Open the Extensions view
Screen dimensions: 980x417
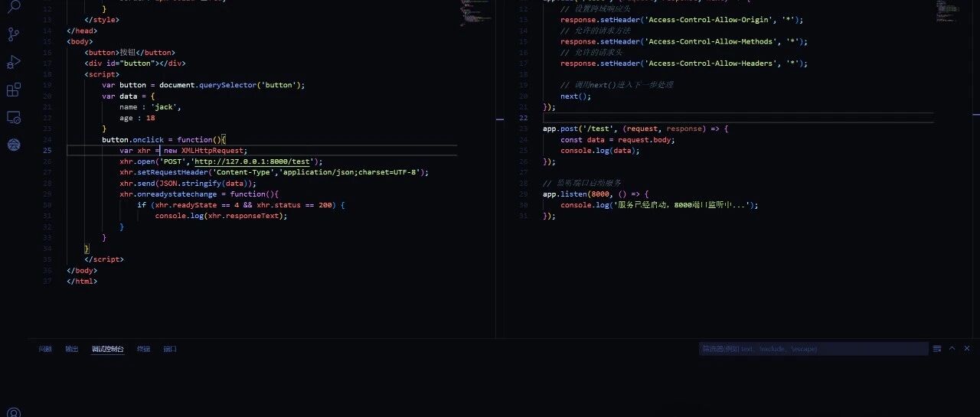13,90
